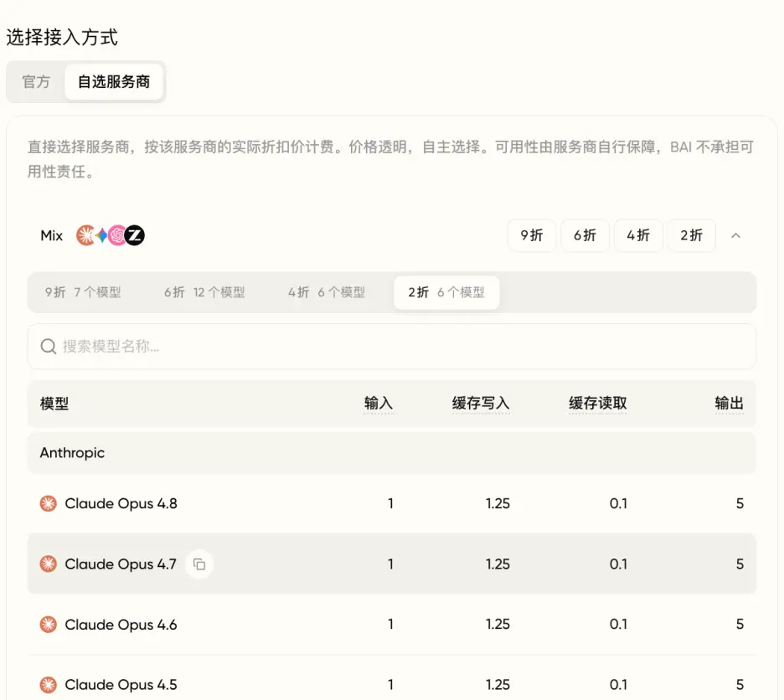Click the pink OpenAI logo in Mix icons

117,235
